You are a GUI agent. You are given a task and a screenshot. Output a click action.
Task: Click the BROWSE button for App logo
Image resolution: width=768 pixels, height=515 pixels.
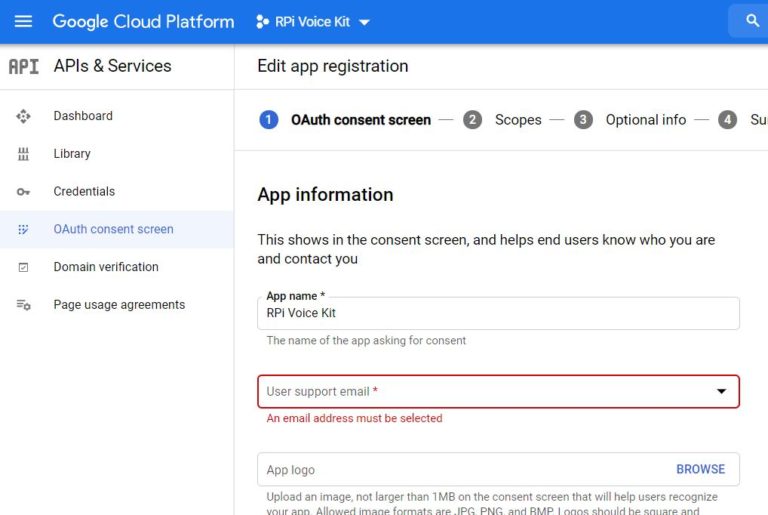700,469
